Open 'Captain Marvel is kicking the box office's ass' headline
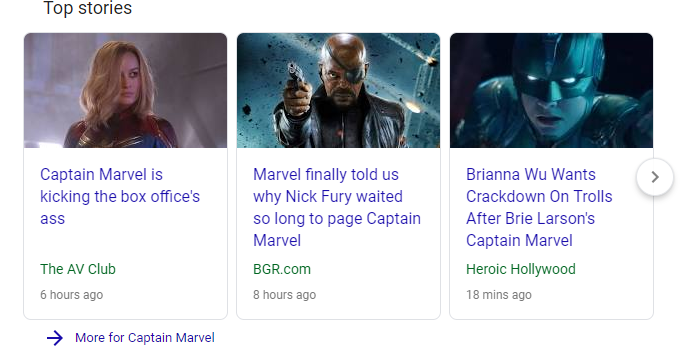This screenshot has width=692, height=361. [x=120, y=196]
